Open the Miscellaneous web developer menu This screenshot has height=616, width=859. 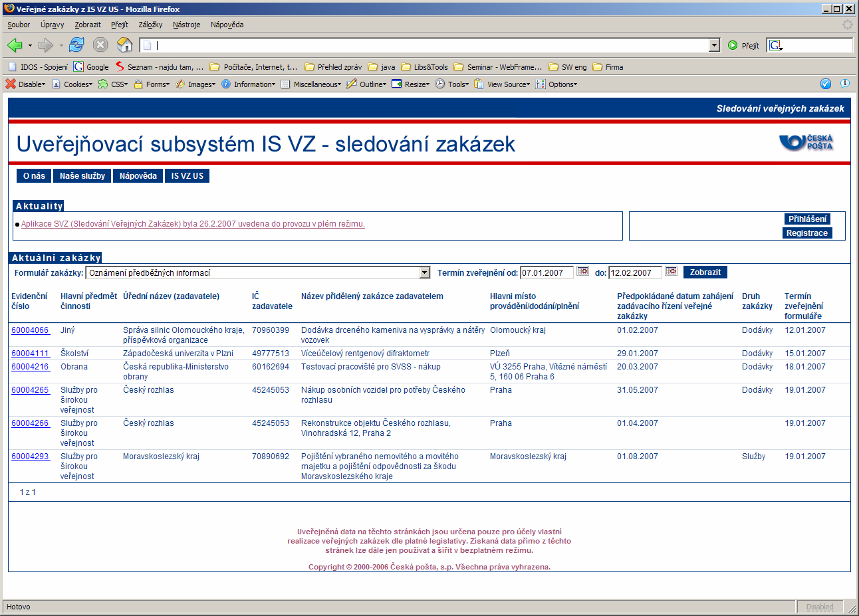pyautogui.click(x=310, y=84)
